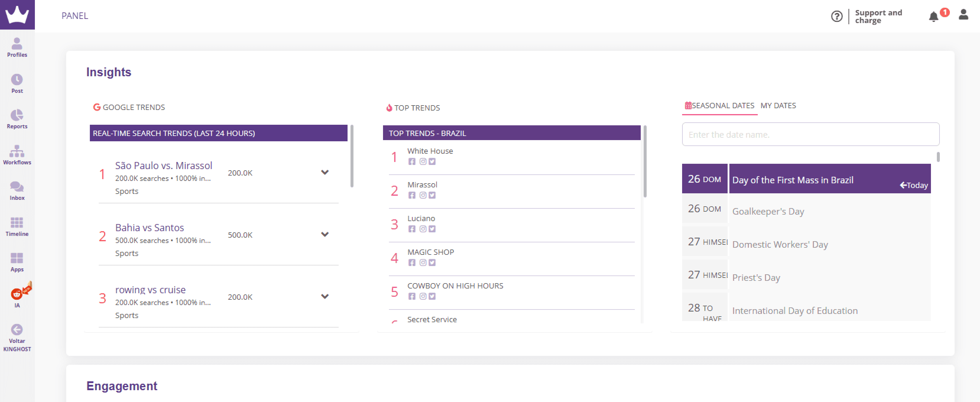980x402 pixels.
Task: Expand rowing vs cruise trend
Action: (x=324, y=296)
